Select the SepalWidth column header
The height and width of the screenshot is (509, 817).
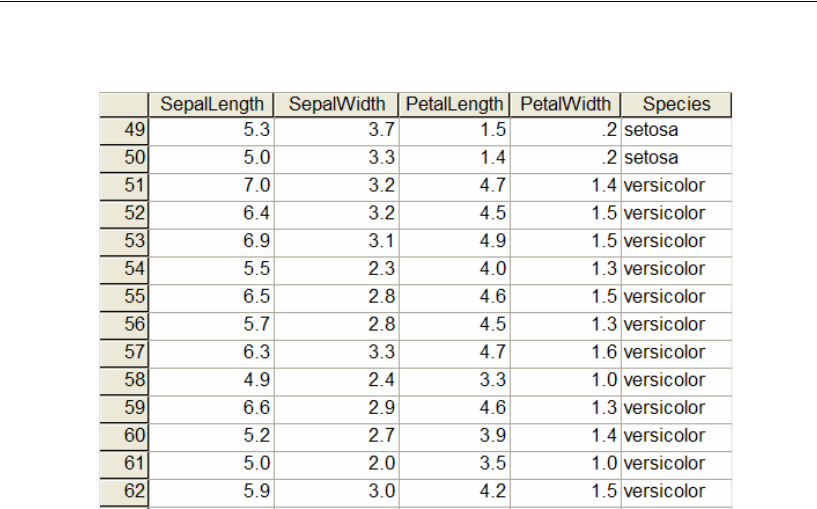(336, 104)
